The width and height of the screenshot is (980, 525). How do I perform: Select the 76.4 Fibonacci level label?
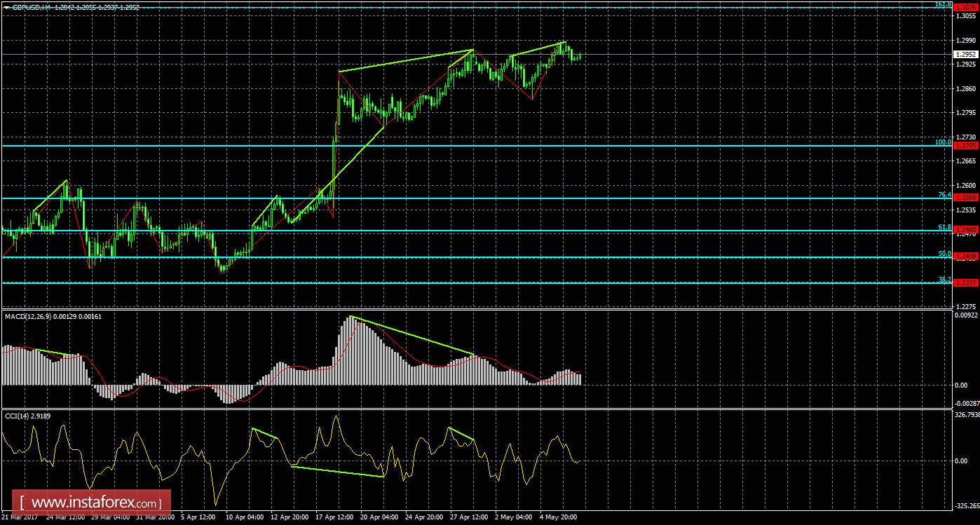point(944,195)
